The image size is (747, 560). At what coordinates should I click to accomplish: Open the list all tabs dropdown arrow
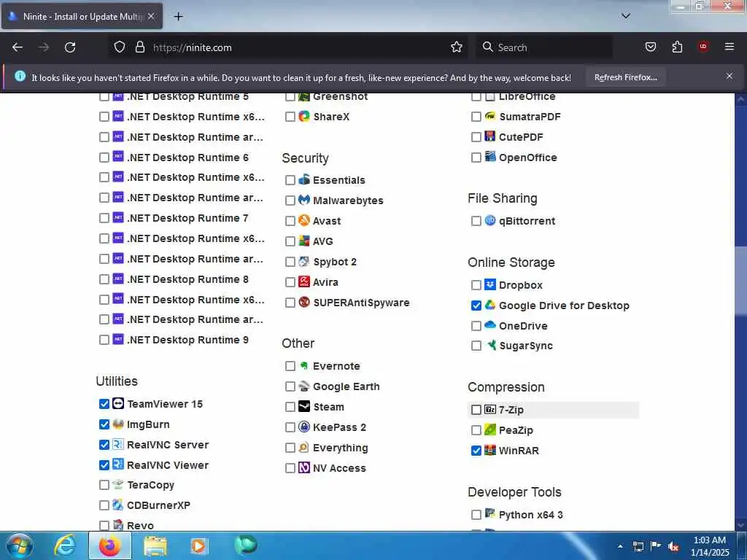coord(626,16)
